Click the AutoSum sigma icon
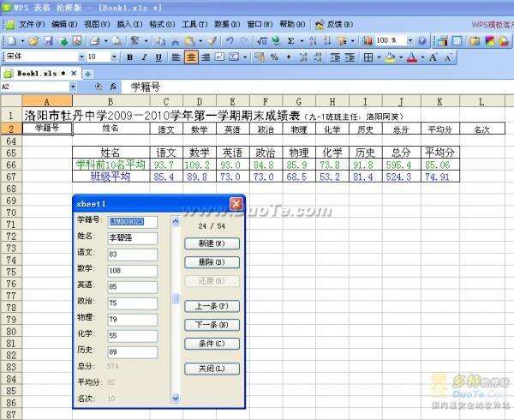The image size is (514, 420). (x=290, y=40)
